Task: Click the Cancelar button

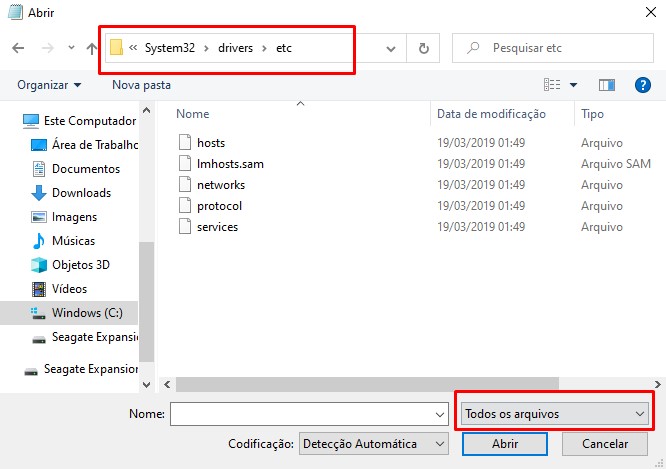Action: [x=605, y=444]
